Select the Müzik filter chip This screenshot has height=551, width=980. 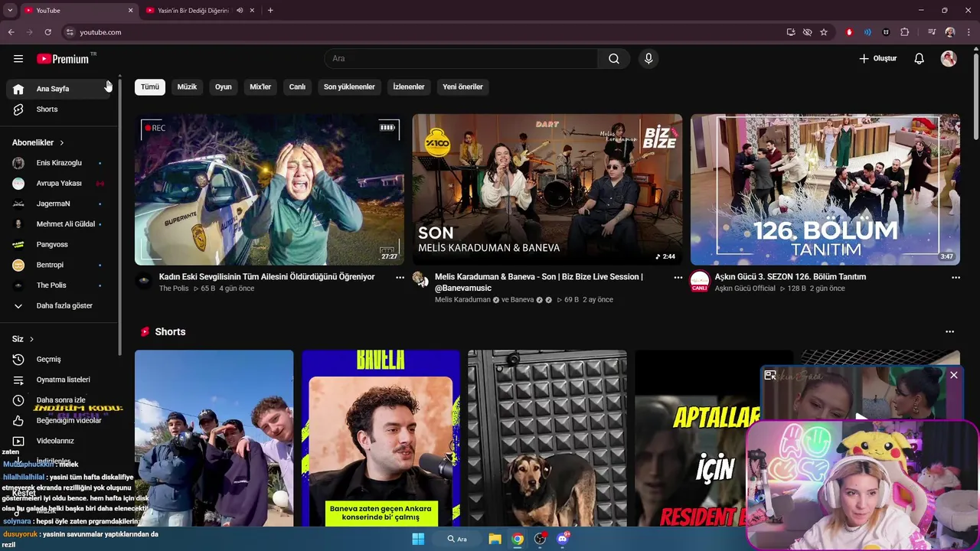tap(187, 86)
